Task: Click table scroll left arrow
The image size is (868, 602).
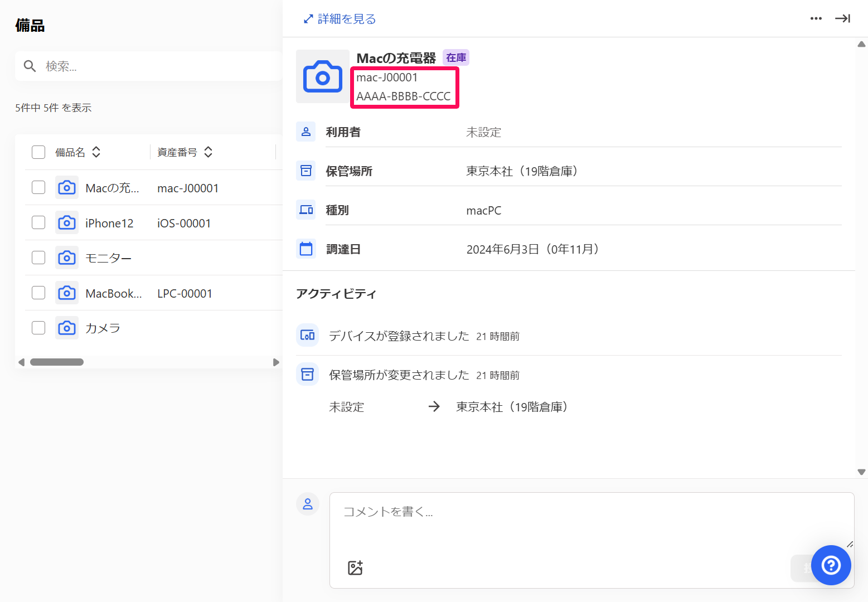Action: point(21,362)
